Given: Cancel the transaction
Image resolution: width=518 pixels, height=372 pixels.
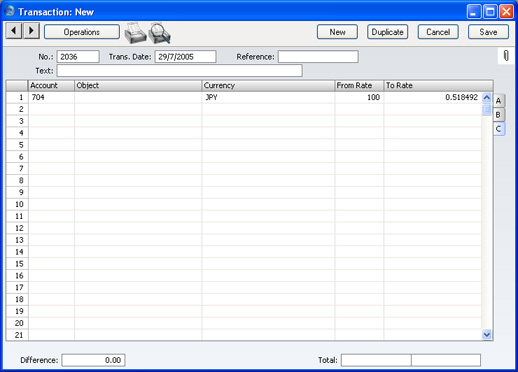Looking at the screenshot, I should (x=438, y=32).
